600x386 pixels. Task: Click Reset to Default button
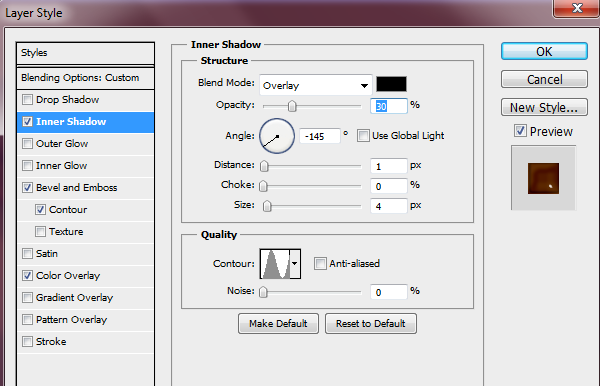[x=371, y=324]
